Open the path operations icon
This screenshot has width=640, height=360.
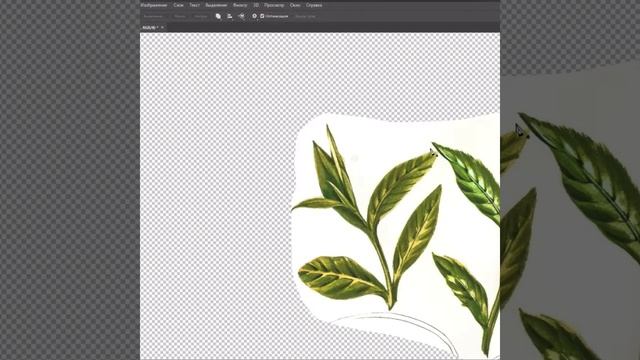click(218, 16)
